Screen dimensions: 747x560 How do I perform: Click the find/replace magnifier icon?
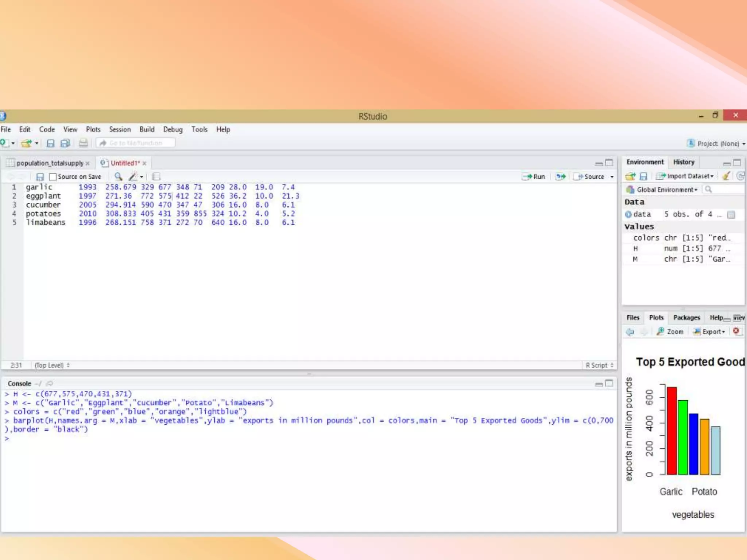[x=118, y=177]
